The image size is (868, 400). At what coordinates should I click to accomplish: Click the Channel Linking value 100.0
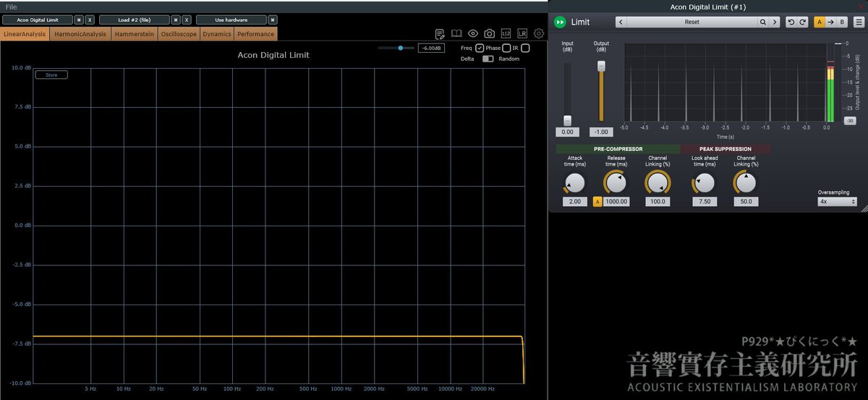pyautogui.click(x=658, y=202)
